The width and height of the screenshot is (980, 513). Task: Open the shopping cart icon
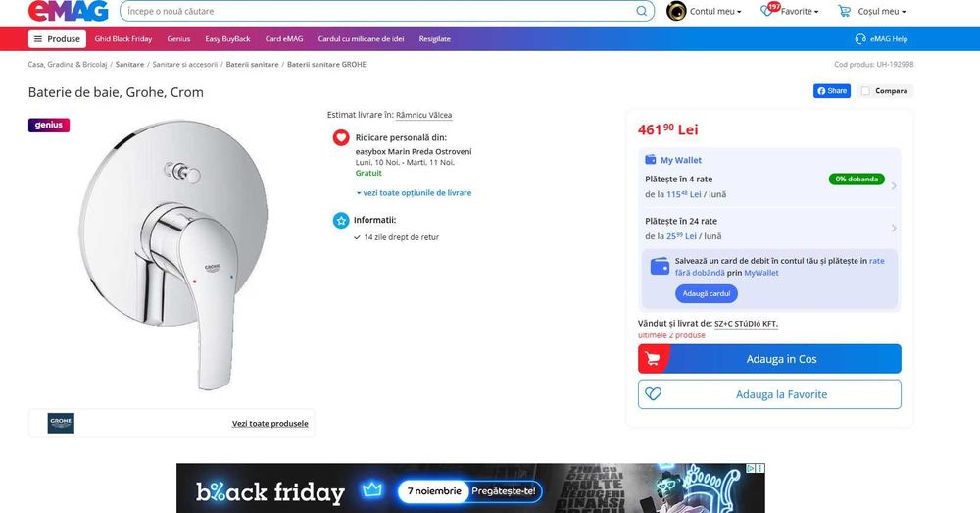pyautogui.click(x=845, y=11)
